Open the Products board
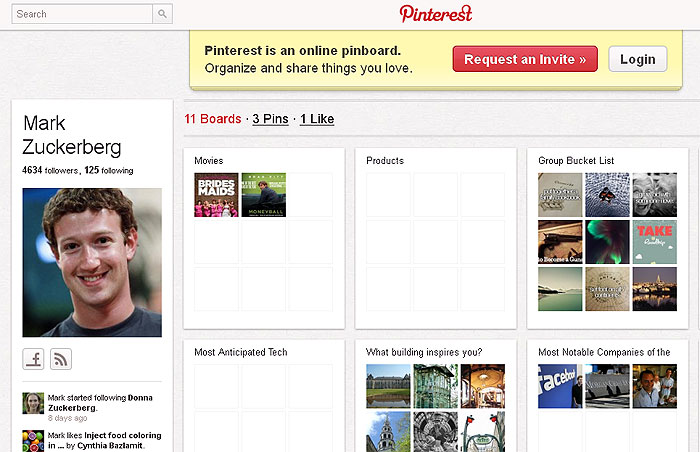The image size is (700, 452). pos(385,160)
